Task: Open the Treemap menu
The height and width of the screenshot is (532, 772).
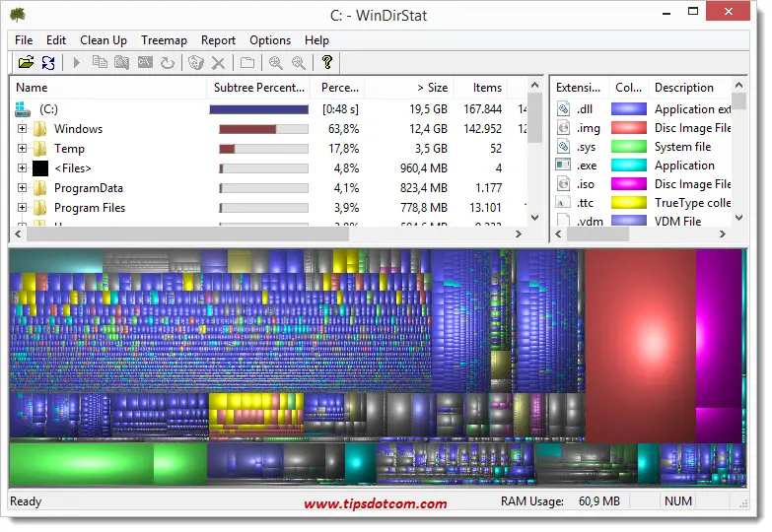Action: click(x=164, y=40)
